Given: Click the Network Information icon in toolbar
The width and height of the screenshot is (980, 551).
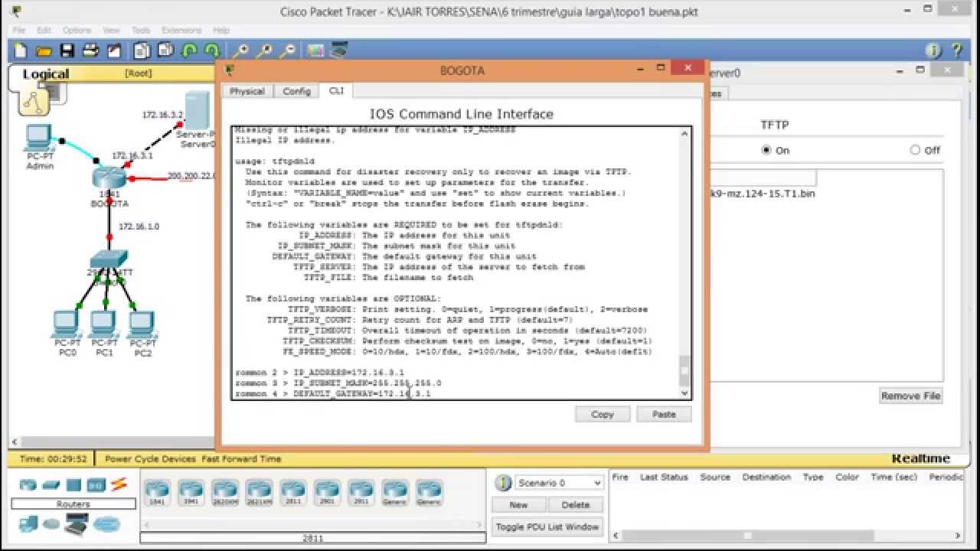Looking at the screenshot, I should 933,51.
